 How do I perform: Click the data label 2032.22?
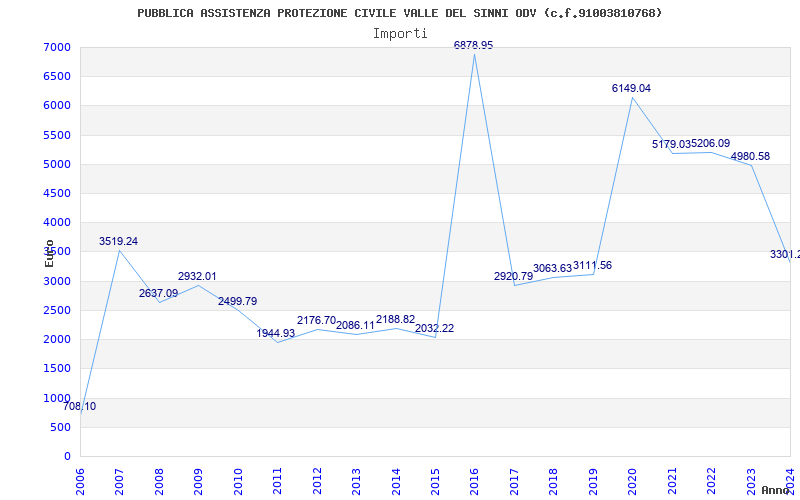pos(434,329)
